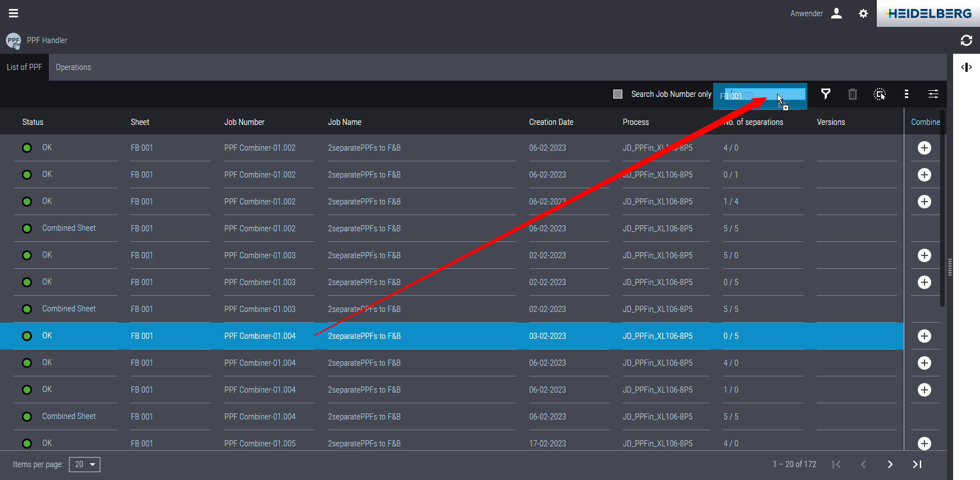Viewport: 980px width, 480px height.
Task: Go to next page of results
Action: point(890,464)
